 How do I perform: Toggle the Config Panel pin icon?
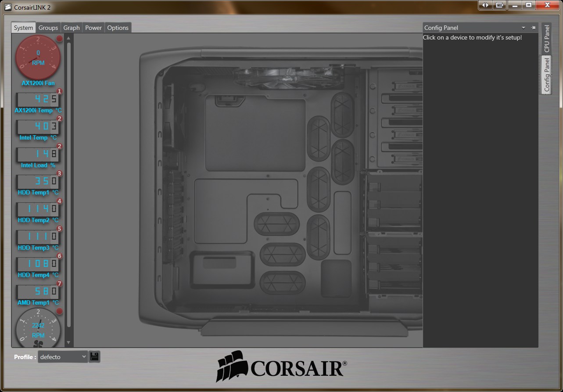click(x=533, y=28)
